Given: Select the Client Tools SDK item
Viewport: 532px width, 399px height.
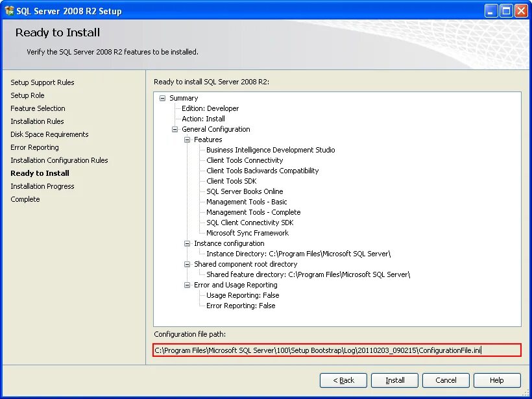Looking at the screenshot, I should (x=232, y=181).
